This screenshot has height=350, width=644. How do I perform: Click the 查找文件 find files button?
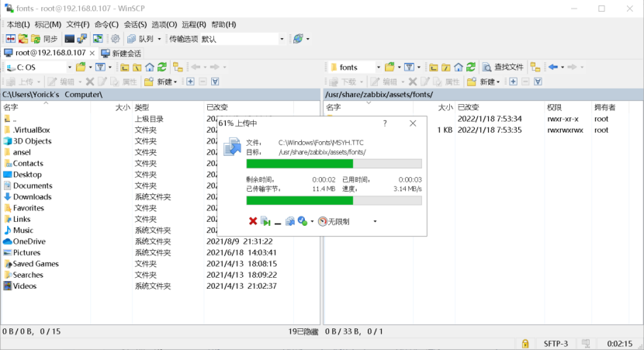coord(503,67)
